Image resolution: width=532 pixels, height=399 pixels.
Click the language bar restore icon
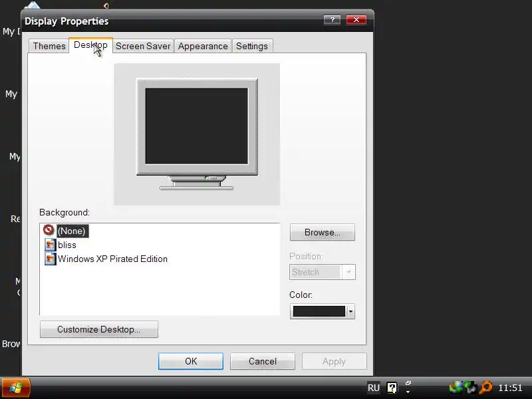(x=408, y=383)
